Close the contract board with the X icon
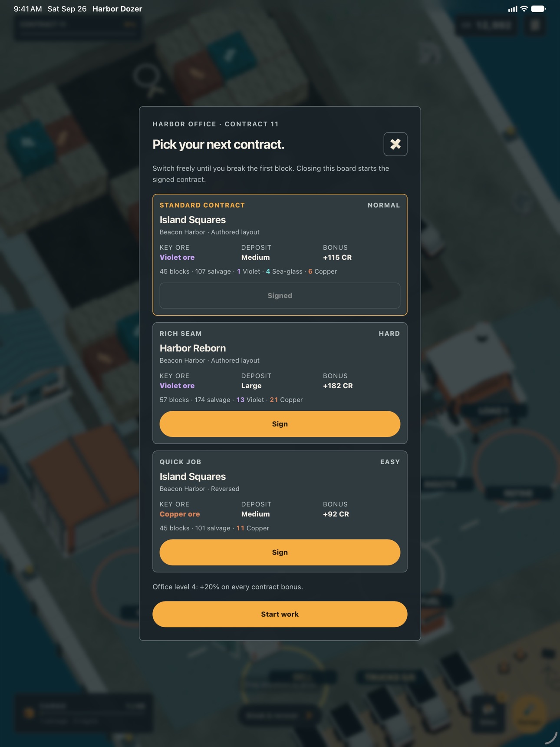The height and width of the screenshot is (747, 560). coord(395,144)
